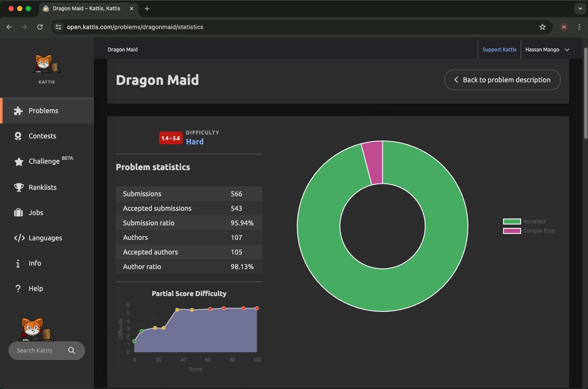Click the Hard difficulty link
The height and width of the screenshot is (389, 588).
click(x=195, y=142)
